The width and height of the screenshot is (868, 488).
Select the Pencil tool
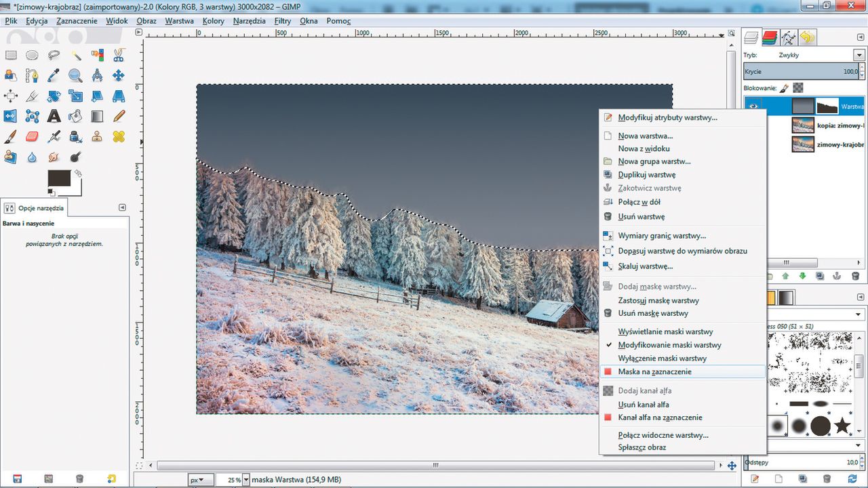[x=119, y=117]
